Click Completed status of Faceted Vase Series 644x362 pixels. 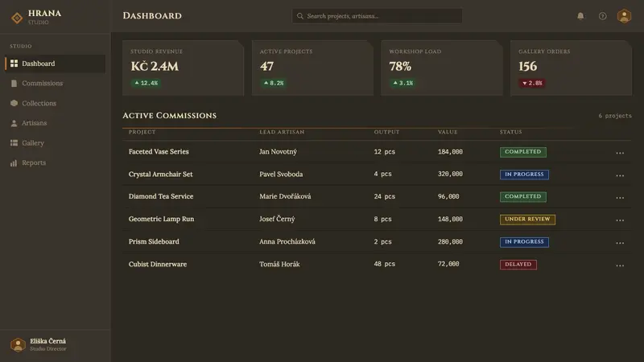click(x=522, y=152)
